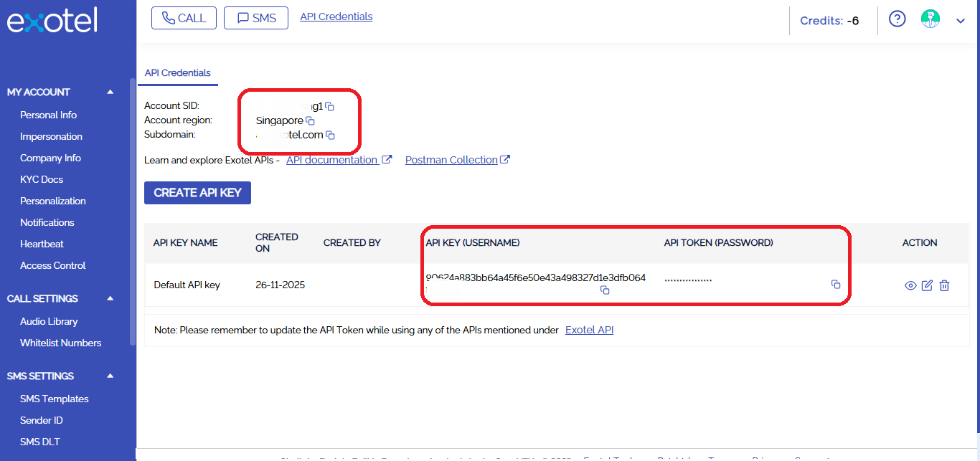Open the help question mark icon
980x461 pixels.
[x=897, y=19]
